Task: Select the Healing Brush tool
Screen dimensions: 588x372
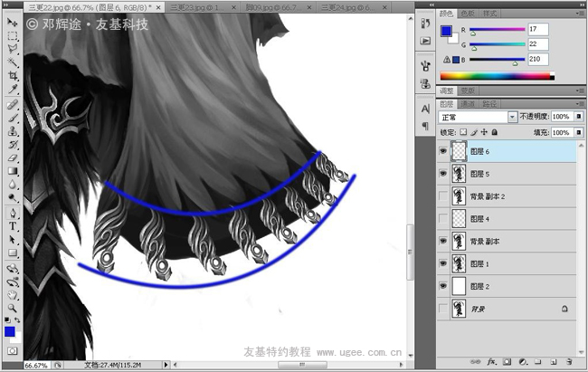Action: (x=12, y=104)
